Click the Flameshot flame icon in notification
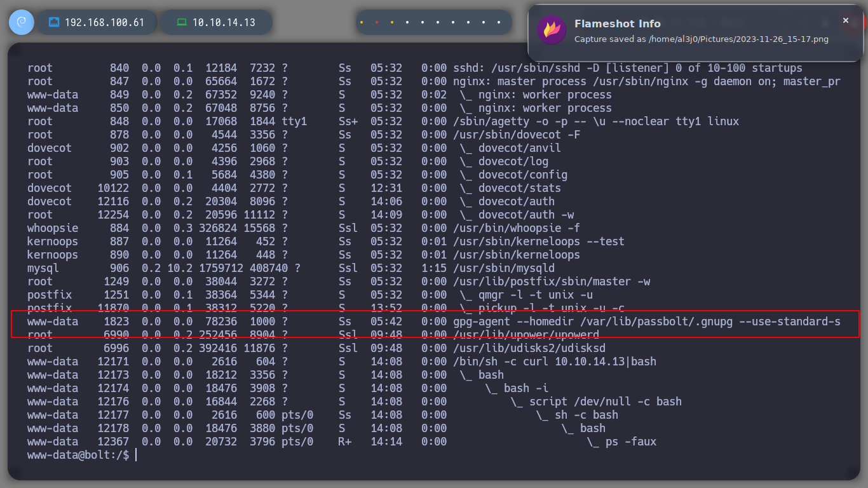The width and height of the screenshot is (868, 488). coord(552,30)
